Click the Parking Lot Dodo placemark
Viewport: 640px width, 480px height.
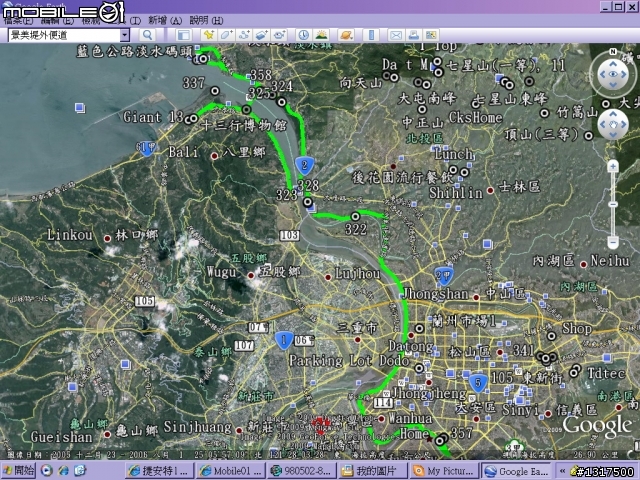click(x=419, y=368)
